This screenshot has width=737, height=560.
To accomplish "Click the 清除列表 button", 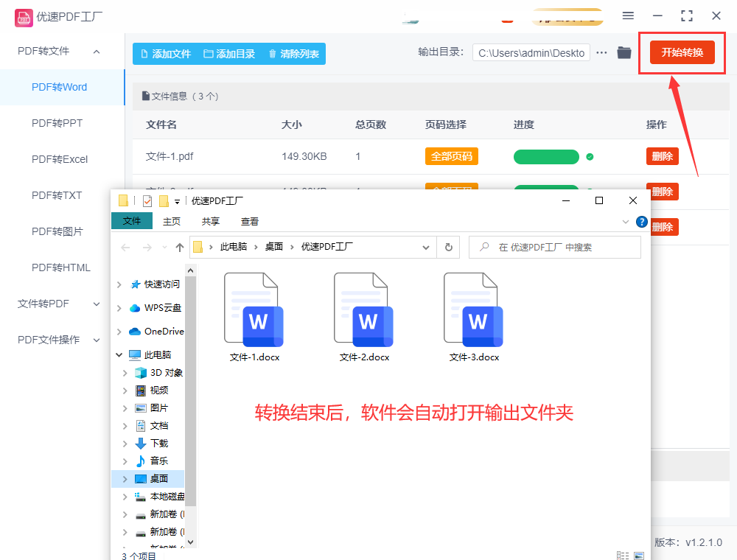I will pos(294,54).
